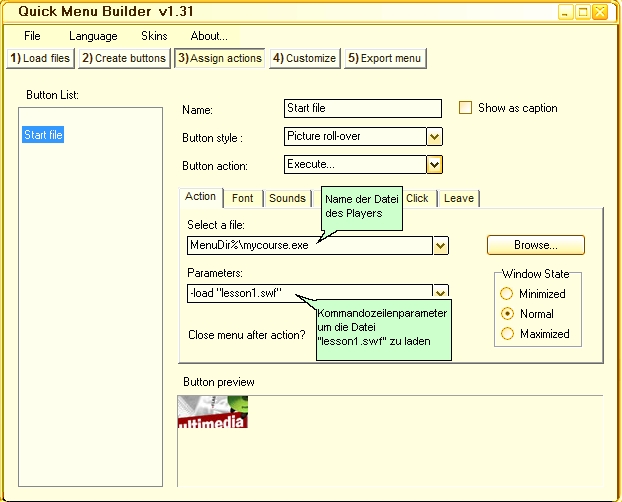Choose Normal window state

tap(507, 314)
